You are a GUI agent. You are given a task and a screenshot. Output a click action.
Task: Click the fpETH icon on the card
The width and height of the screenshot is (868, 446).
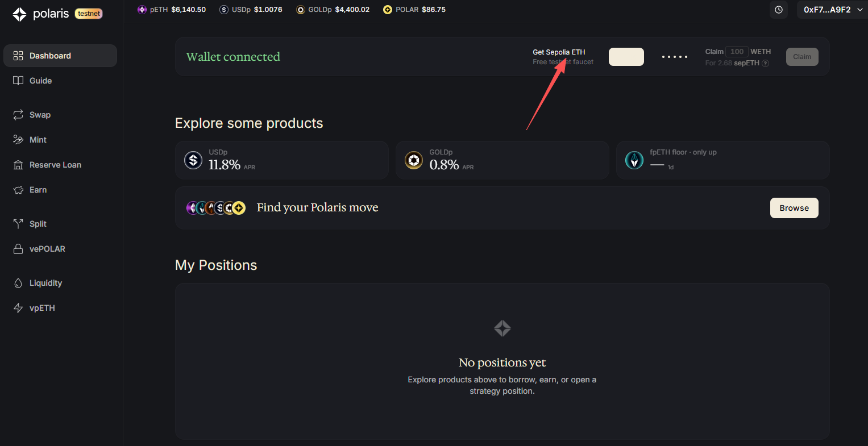[634, 160]
